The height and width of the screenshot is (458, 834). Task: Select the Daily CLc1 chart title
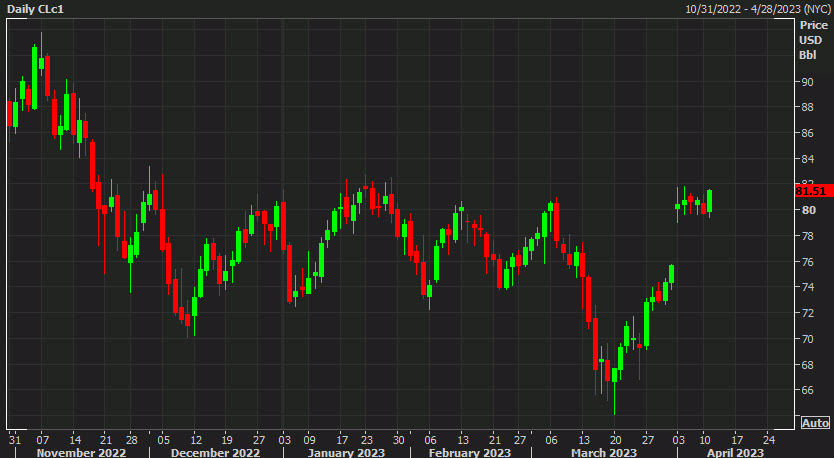(35, 9)
